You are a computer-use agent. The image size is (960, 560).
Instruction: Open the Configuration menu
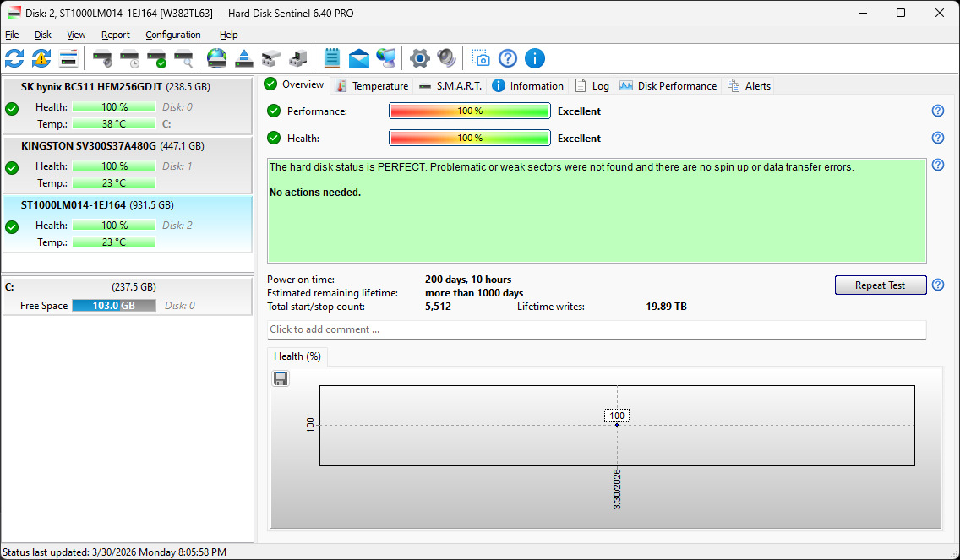tap(173, 35)
